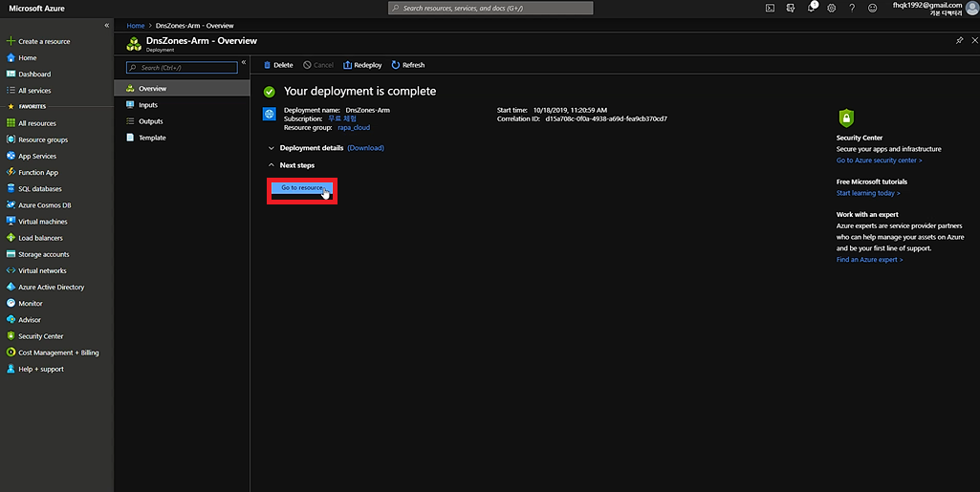The height and width of the screenshot is (492, 980).
Task: Open All services list
Action: [x=29, y=91]
